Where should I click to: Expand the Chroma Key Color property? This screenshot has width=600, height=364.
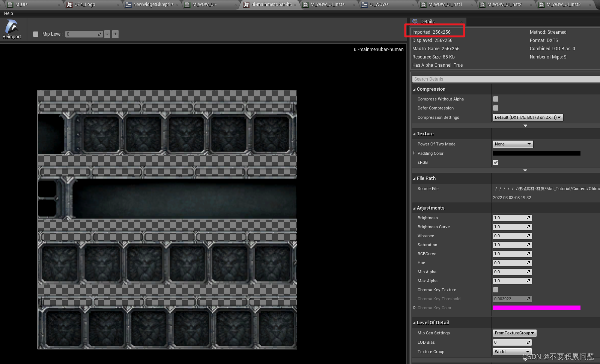point(414,307)
